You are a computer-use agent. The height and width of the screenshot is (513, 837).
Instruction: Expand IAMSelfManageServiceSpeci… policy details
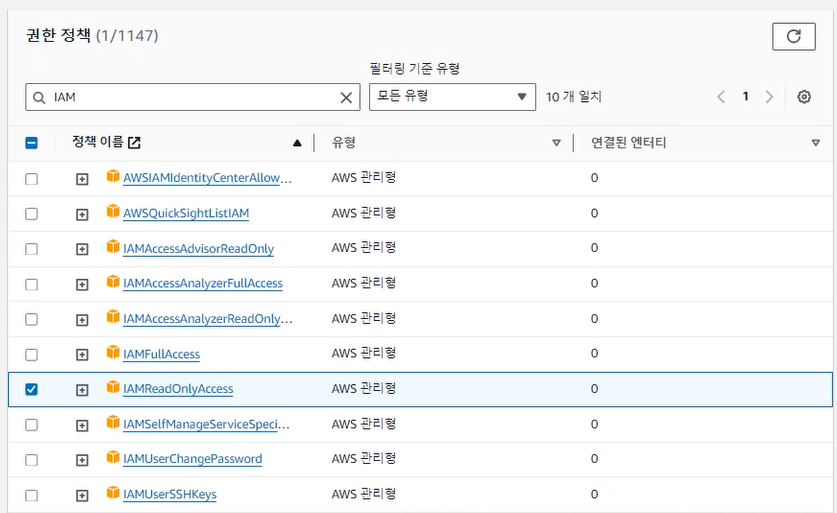coord(82,425)
